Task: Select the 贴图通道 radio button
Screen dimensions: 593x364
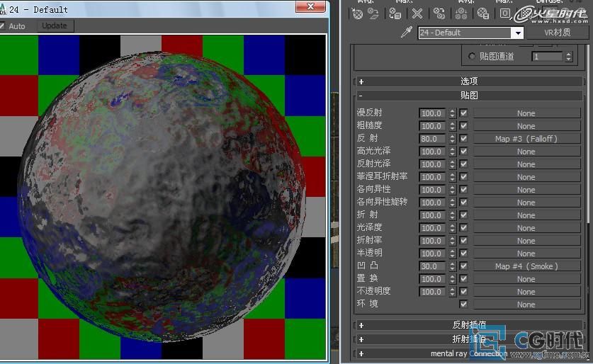Action: point(472,57)
